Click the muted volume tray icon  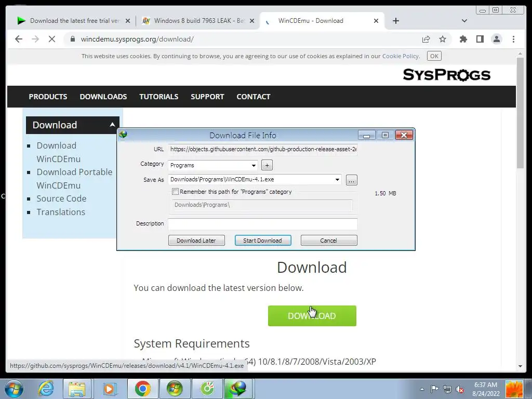coord(460,389)
